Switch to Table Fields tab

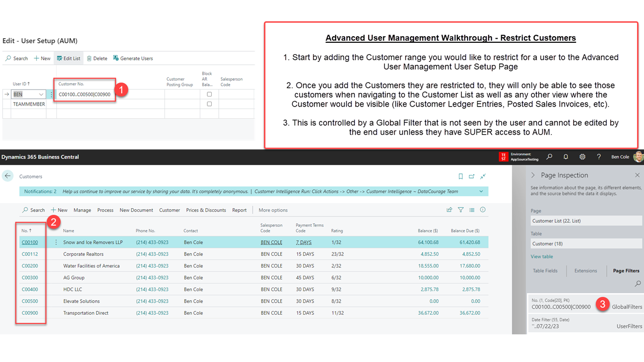(545, 270)
